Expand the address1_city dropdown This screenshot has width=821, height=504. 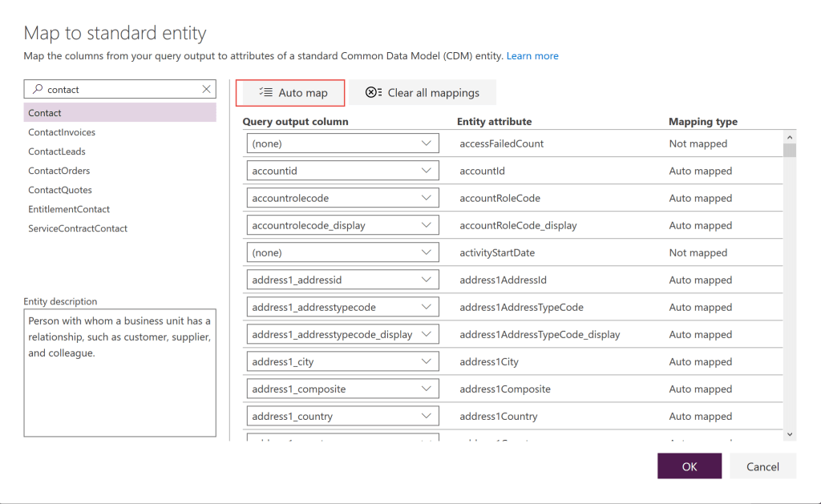(427, 361)
